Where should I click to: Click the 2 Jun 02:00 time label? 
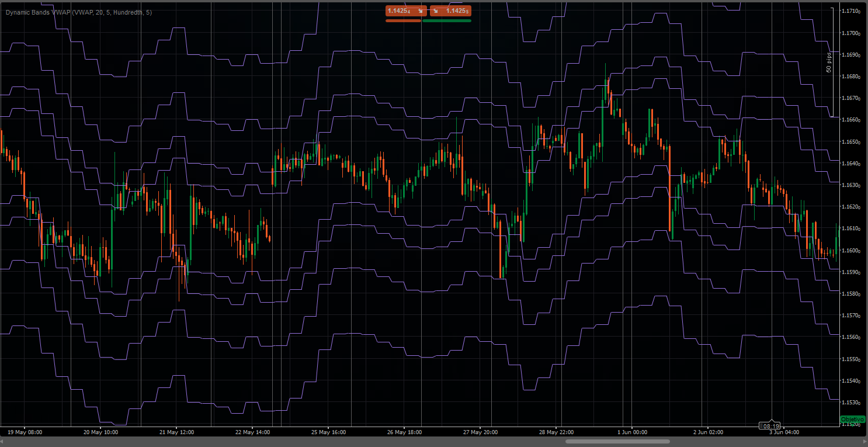coord(708,432)
